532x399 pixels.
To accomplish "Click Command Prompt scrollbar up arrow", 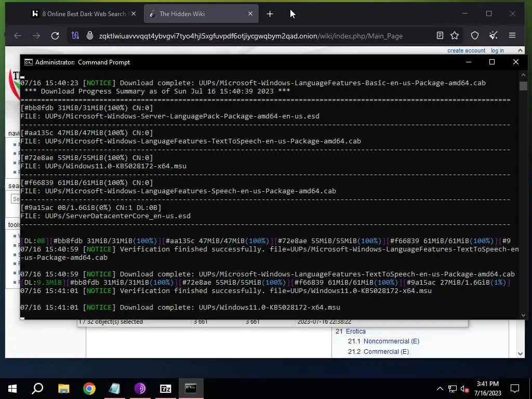I will [x=523, y=75].
